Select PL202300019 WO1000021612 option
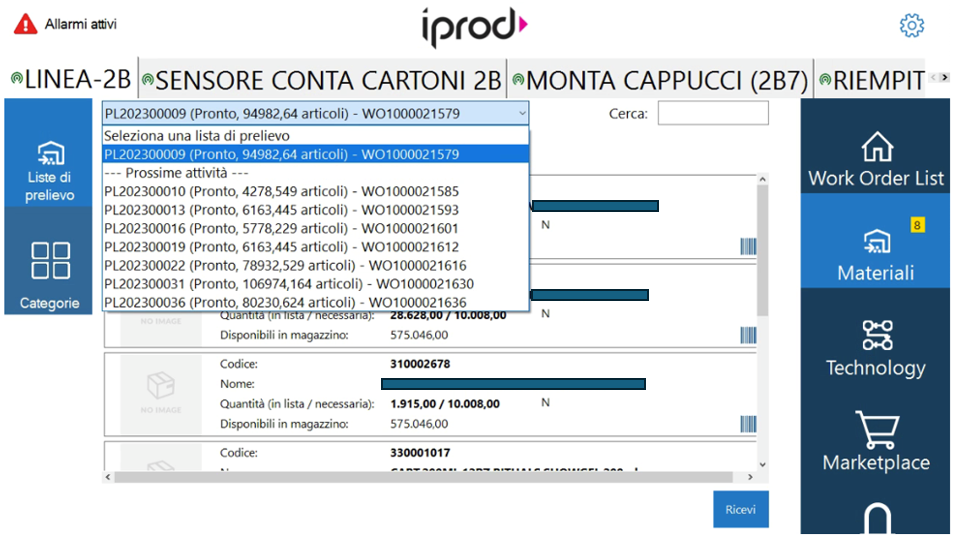 click(315, 247)
